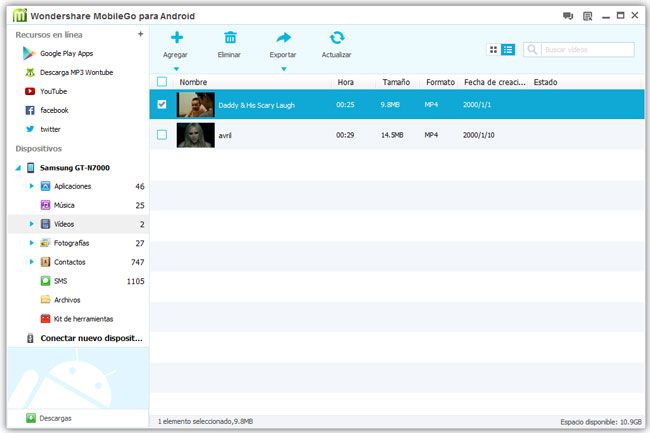Expand the Videos tree node

pyautogui.click(x=31, y=224)
